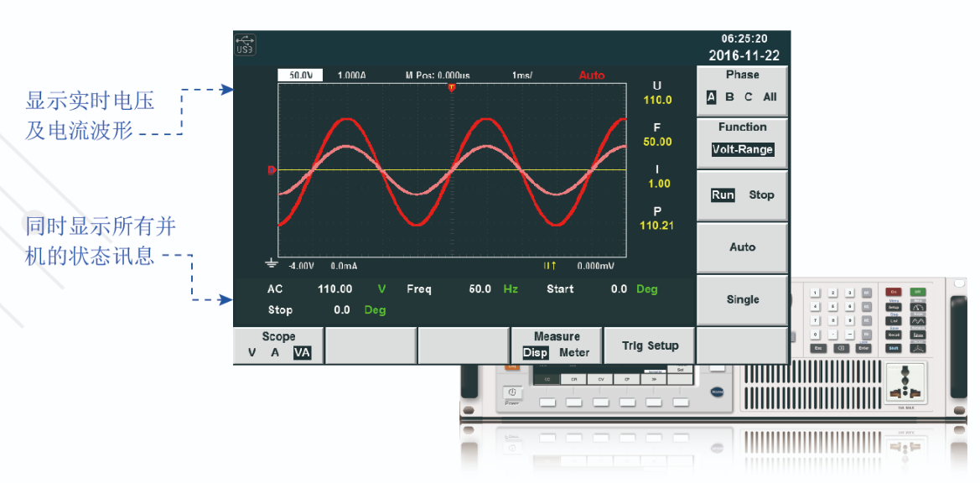Select Stop in the Run/Stop softkey

(x=761, y=195)
